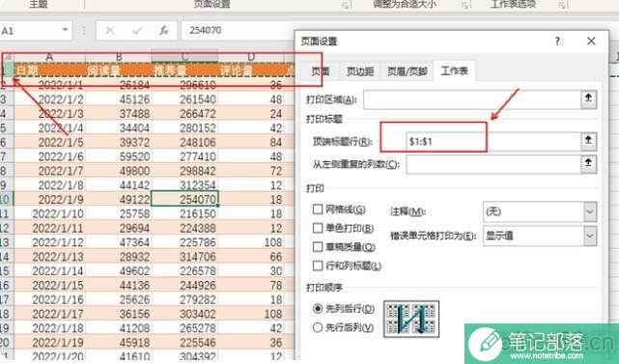Close the 页面设置 dialog
The width and height of the screenshot is (619, 364).
[x=591, y=42]
